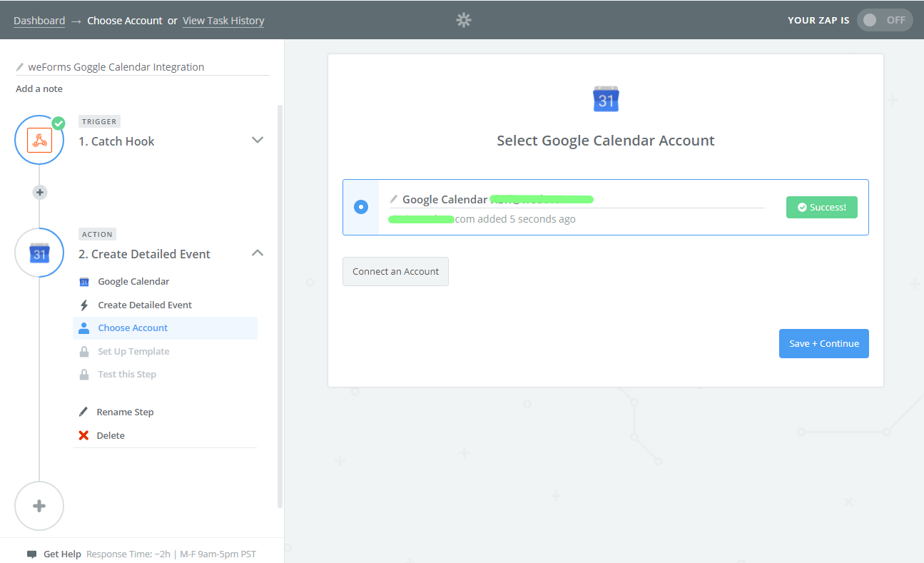Click the lightning bolt Create Detailed Event icon

coord(84,305)
